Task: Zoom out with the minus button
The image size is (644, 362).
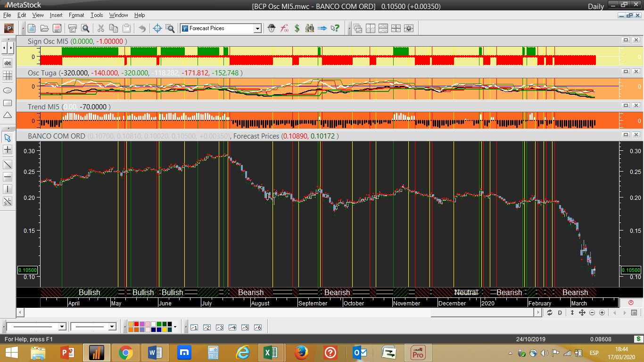Action: 592,313
